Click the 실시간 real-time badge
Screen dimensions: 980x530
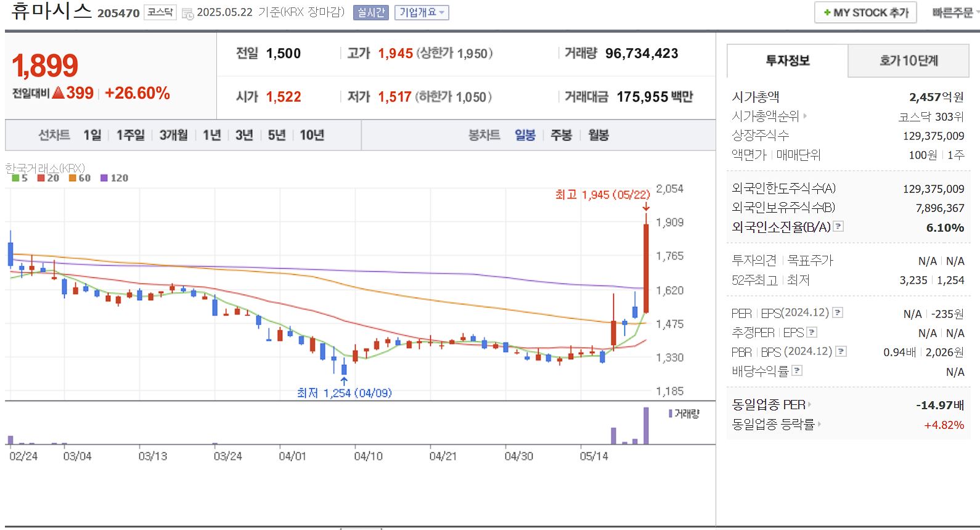coord(370,12)
